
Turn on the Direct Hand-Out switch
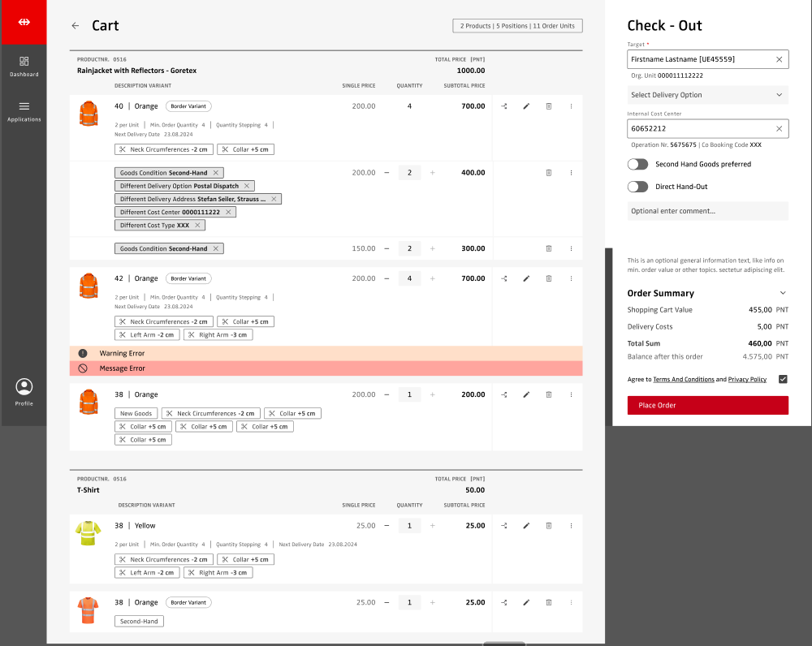pos(638,187)
